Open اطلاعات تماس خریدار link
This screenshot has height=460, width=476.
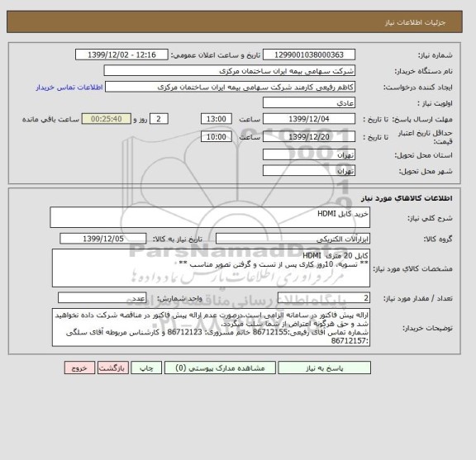click(x=69, y=88)
